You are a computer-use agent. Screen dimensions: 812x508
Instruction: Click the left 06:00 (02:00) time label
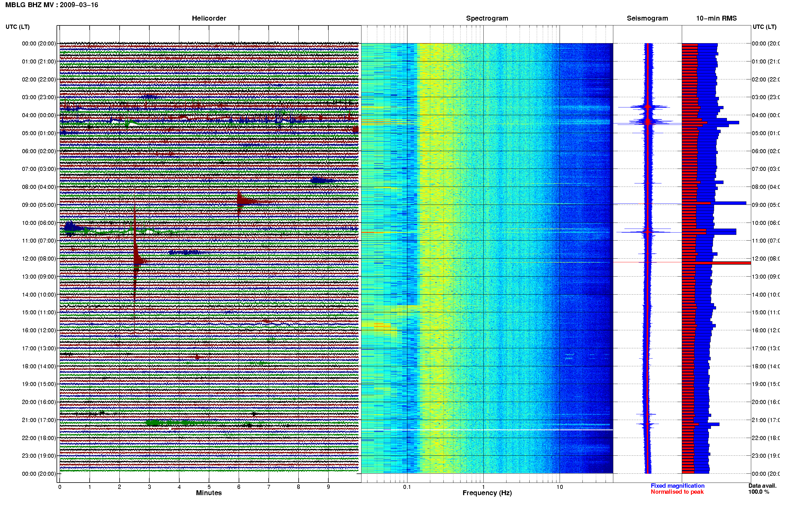pyautogui.click(x=39, y=151)
